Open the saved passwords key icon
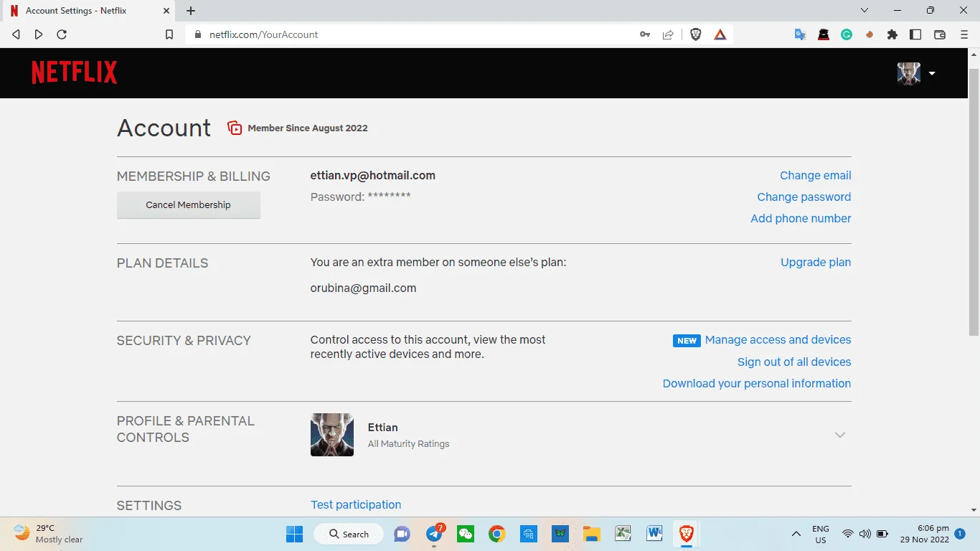Screen dimensions: 980x551 click(645, 34)
